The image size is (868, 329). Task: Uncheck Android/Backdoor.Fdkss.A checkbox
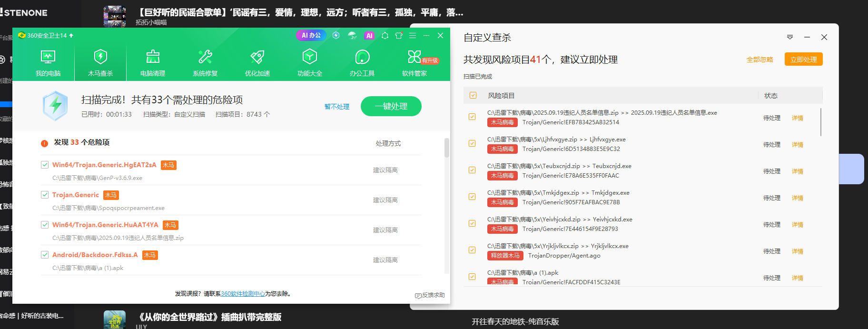click(x=45, y=255)
